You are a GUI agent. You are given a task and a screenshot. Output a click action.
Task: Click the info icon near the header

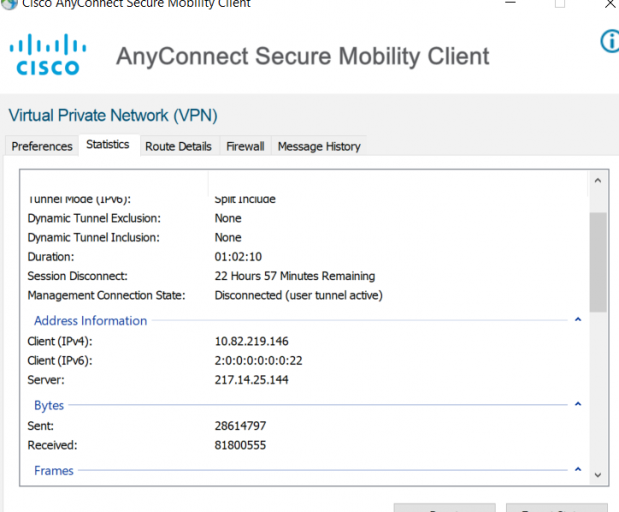610,41
